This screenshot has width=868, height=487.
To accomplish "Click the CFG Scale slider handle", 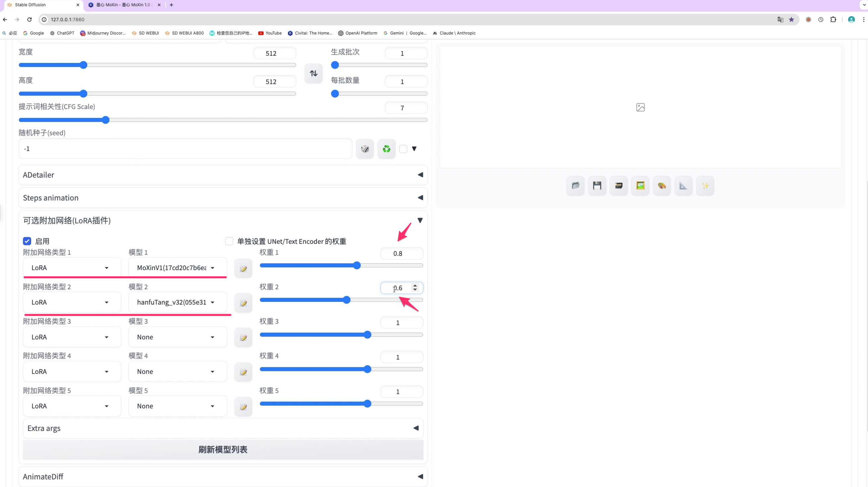I will (105, 120).
